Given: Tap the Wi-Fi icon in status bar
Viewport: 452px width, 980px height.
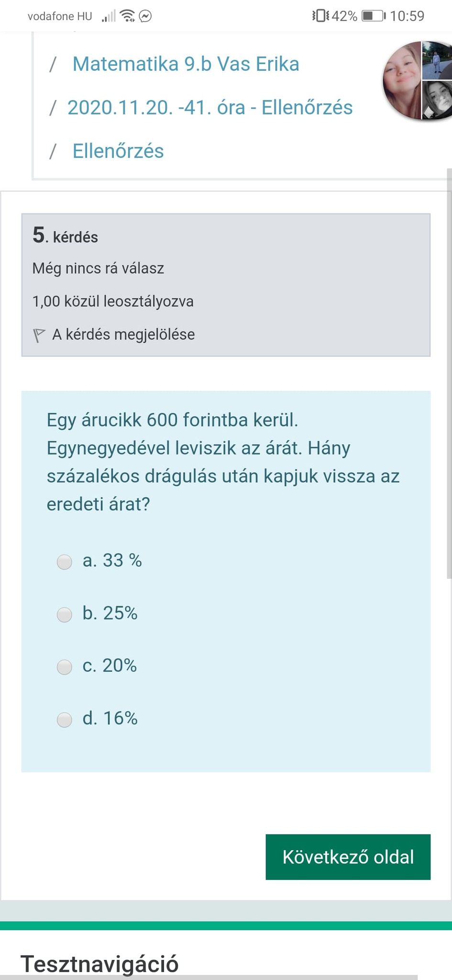Looking at the screenshot, I should pos(127,16).
